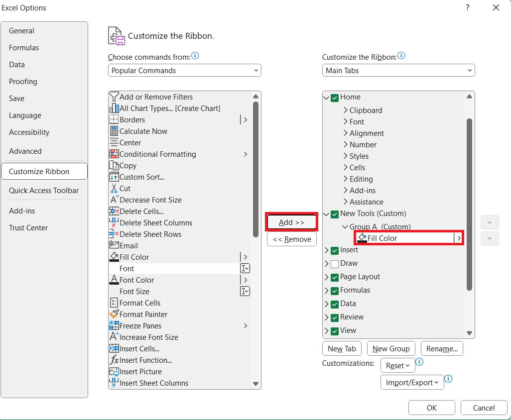Uncheck the Formulas tab checkbox in ribbon list
511x420 pixels.
(334, 291)
